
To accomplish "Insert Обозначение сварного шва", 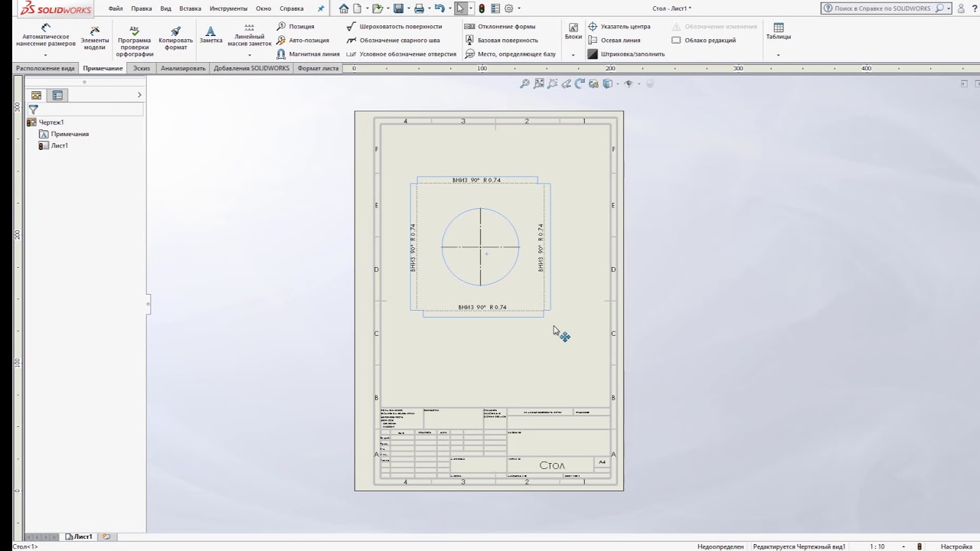I will tap(394, 40).
